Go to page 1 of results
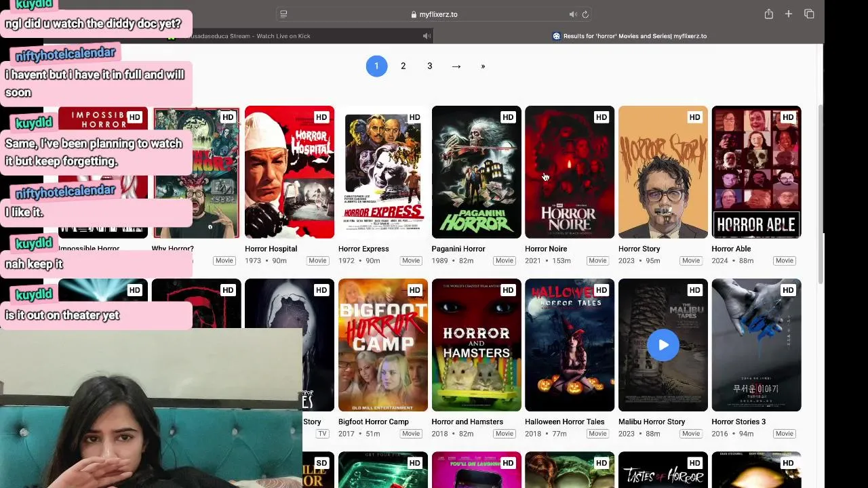 tap(376, 66)
